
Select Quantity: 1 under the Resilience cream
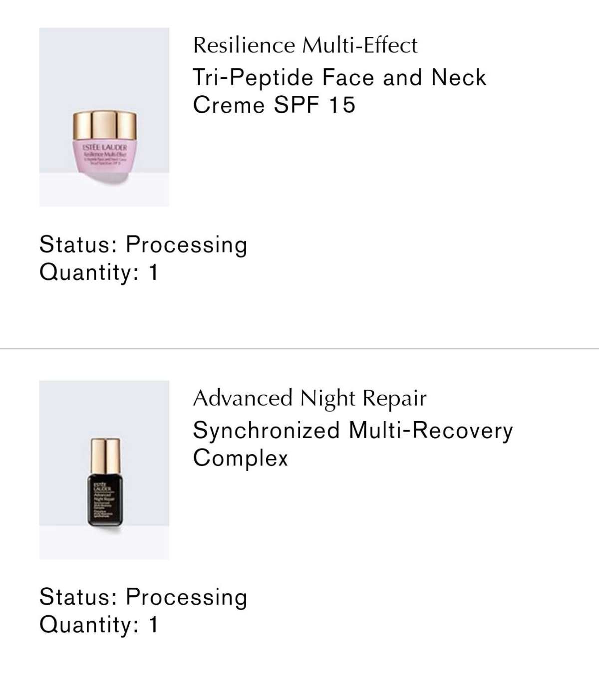[x=99, y=272]
